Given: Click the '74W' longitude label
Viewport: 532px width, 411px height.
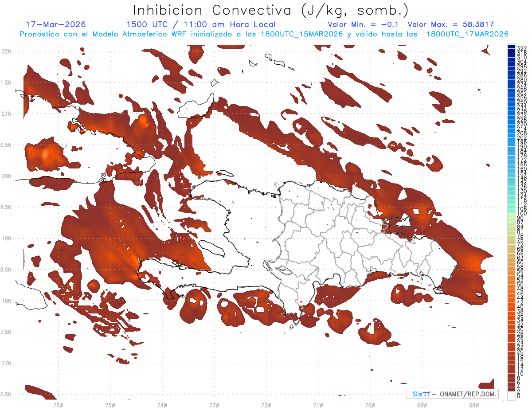Looking at the screenshot, I should (x=162, y=405).
